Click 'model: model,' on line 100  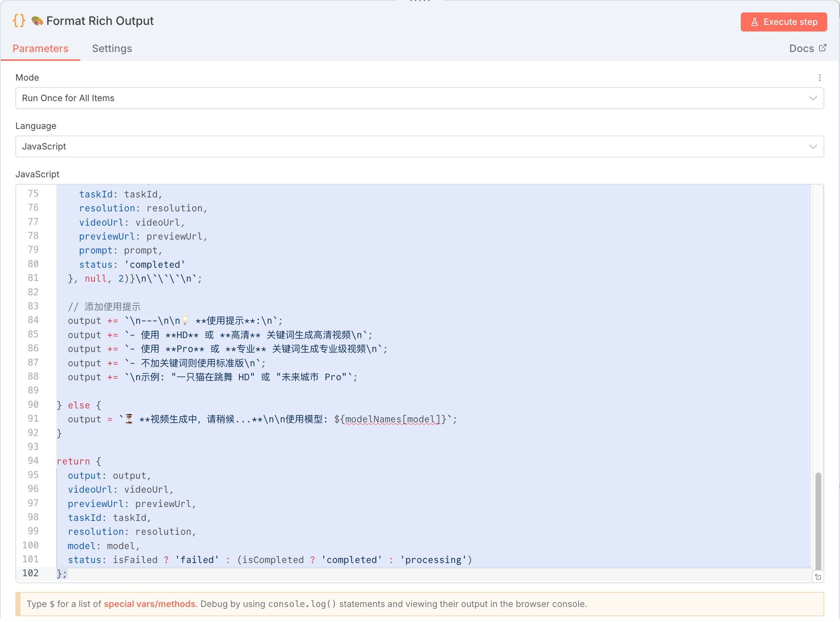pyautogui.click(x=104, y=546)
